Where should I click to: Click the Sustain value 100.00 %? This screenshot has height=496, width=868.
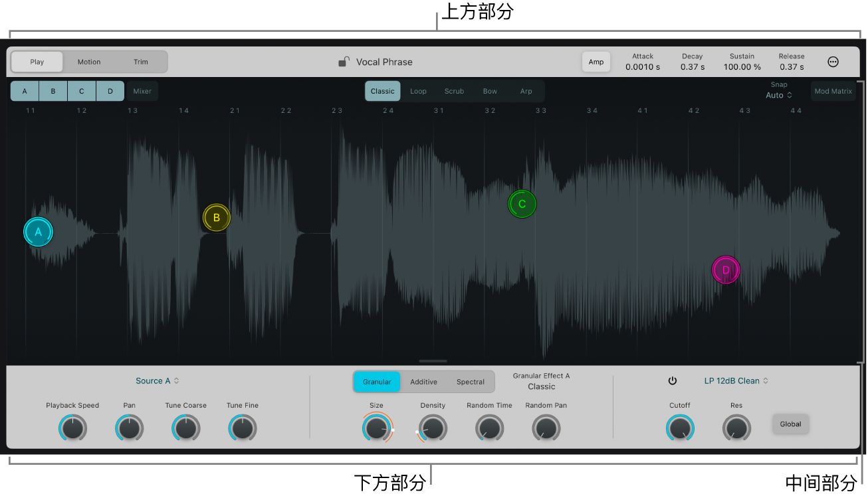[742, 66]
